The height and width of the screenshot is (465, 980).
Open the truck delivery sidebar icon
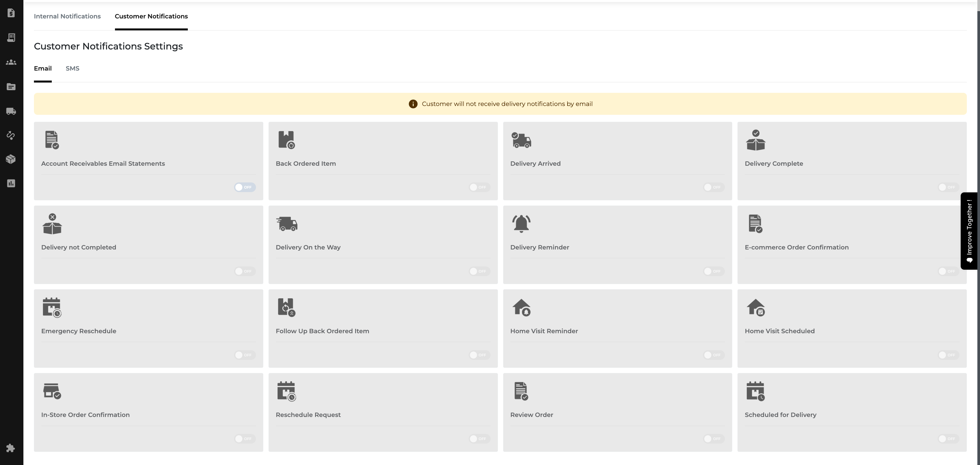[11, 111]
